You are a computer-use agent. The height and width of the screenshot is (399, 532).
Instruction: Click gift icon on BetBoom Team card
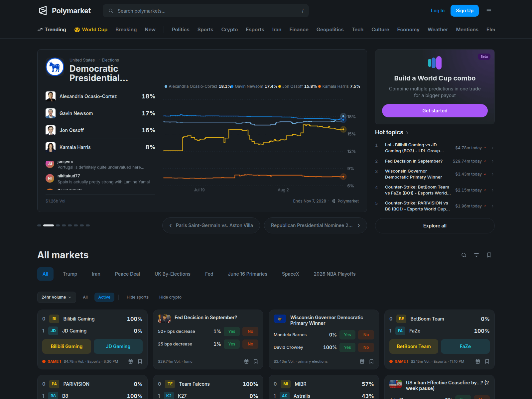478,361
